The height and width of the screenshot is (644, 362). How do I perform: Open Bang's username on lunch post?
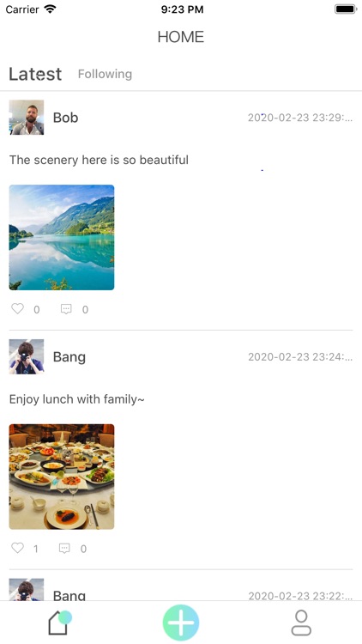pos(69,357)
